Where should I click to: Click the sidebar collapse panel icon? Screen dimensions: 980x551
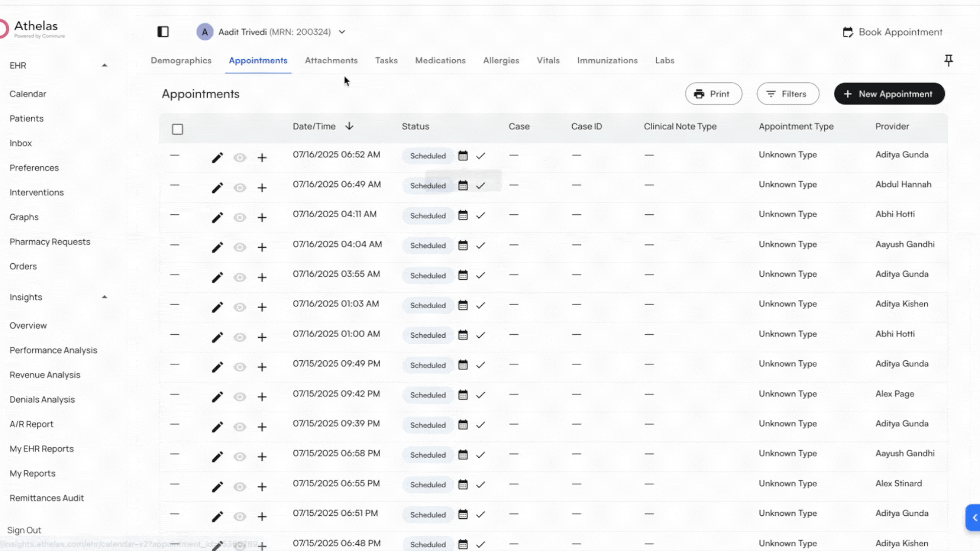point(163,32)
